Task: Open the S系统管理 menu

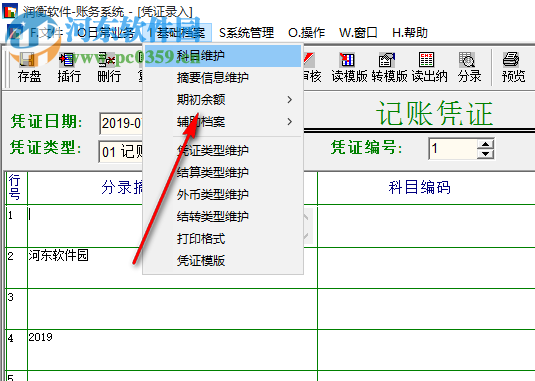Action: 246,33
